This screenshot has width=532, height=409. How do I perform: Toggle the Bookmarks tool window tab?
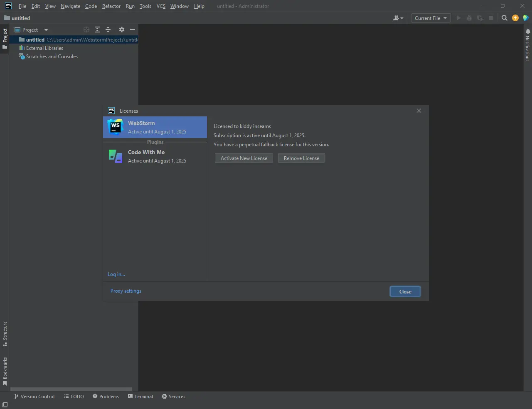coord(5,371)
